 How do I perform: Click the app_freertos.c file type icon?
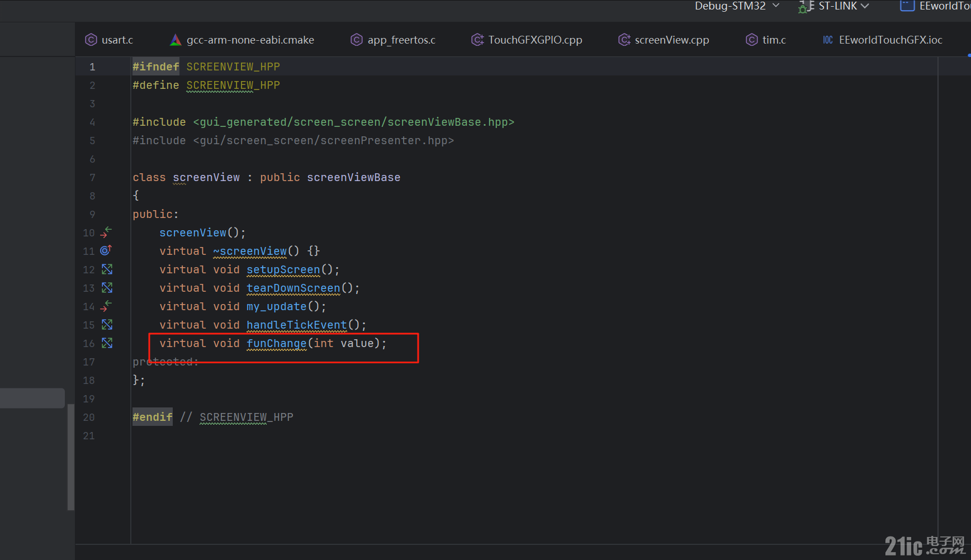pyautogui.click(x=356, y=40)
